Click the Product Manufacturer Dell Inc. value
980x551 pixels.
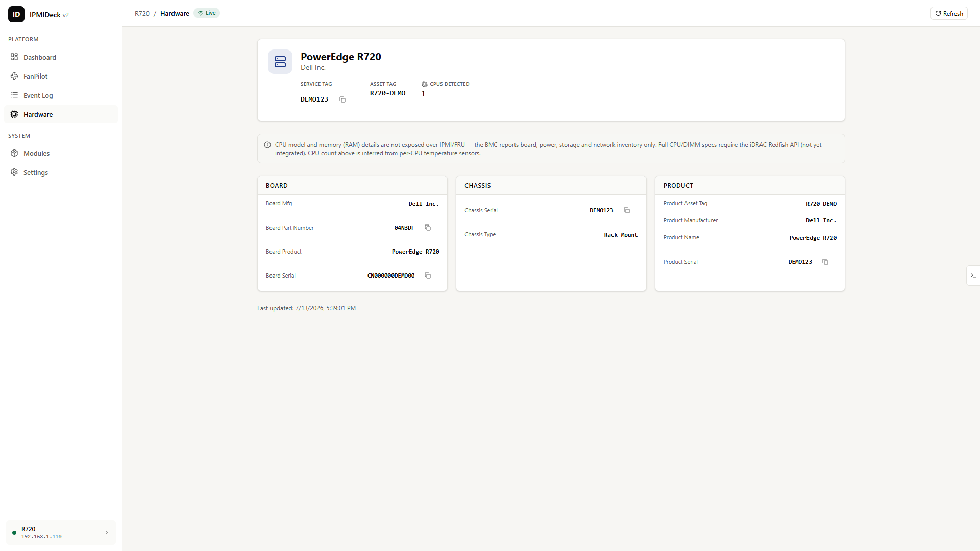pos(821,220)
